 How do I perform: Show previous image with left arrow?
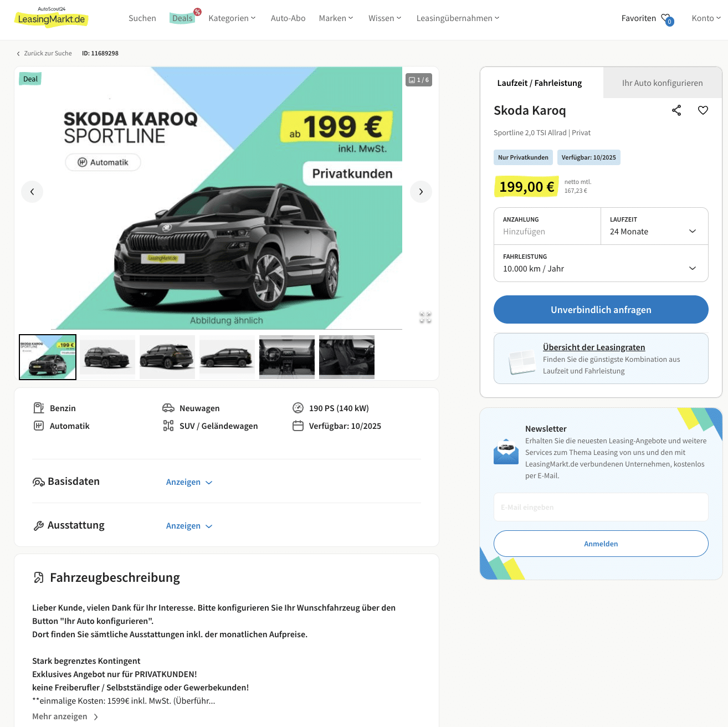tap(32, 192)
